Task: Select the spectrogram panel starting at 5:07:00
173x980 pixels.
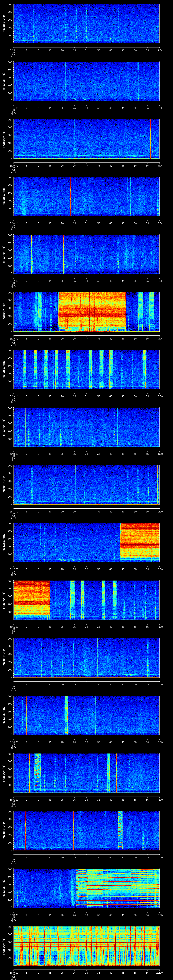Action: (x=86, y=254)
